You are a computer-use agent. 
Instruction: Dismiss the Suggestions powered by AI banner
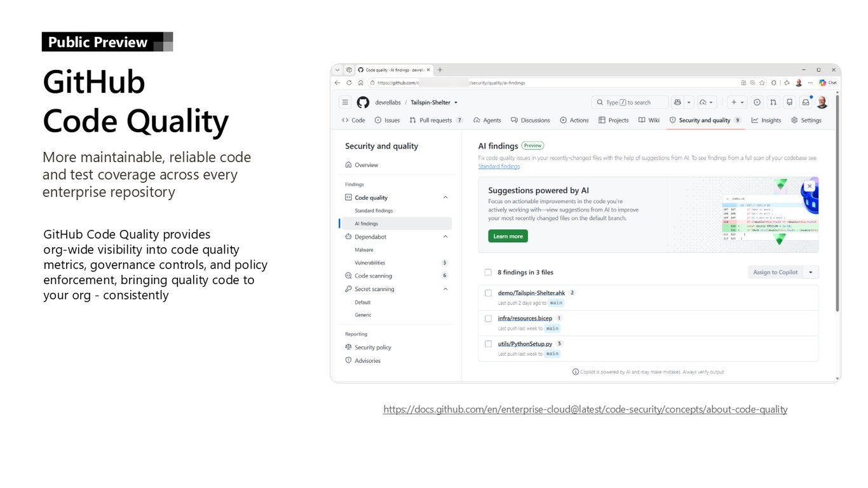pos(810,186)
